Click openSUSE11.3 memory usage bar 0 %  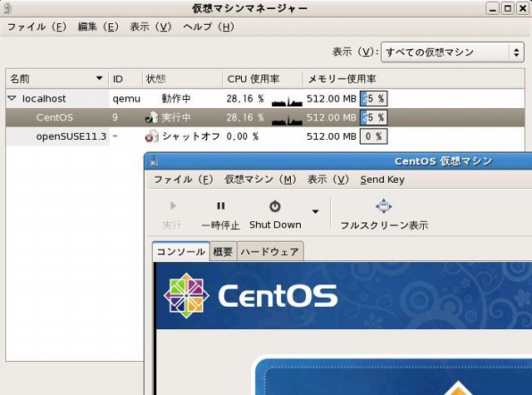click(373, 136)
